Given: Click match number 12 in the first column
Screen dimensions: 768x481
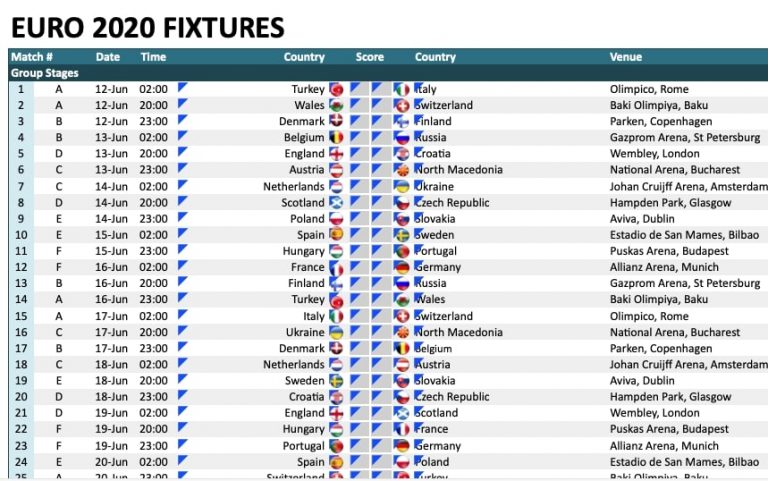Looking at the screenshot, I should 21,267.
